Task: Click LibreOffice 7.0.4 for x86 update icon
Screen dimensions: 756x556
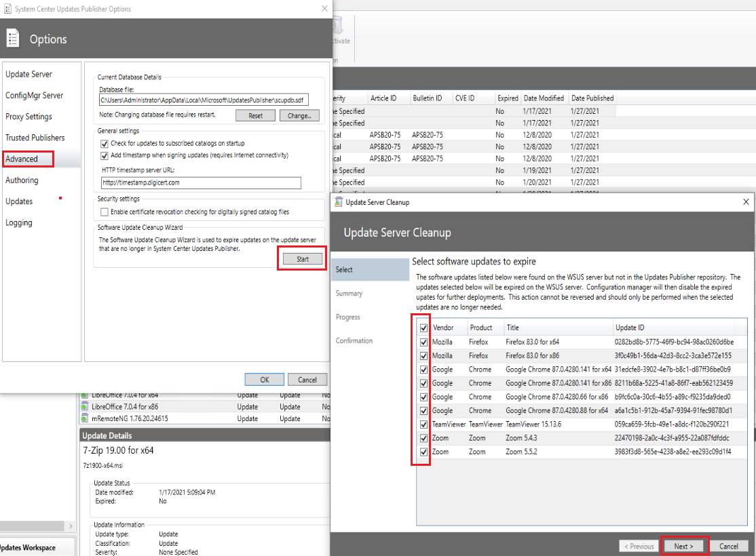Action: point(85,407)
